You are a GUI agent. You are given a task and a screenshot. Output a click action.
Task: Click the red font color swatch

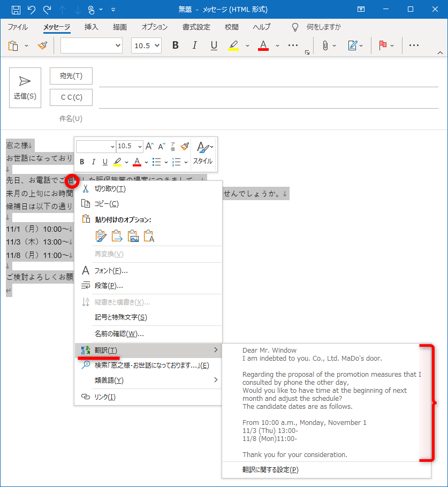[x=263, y=49]
